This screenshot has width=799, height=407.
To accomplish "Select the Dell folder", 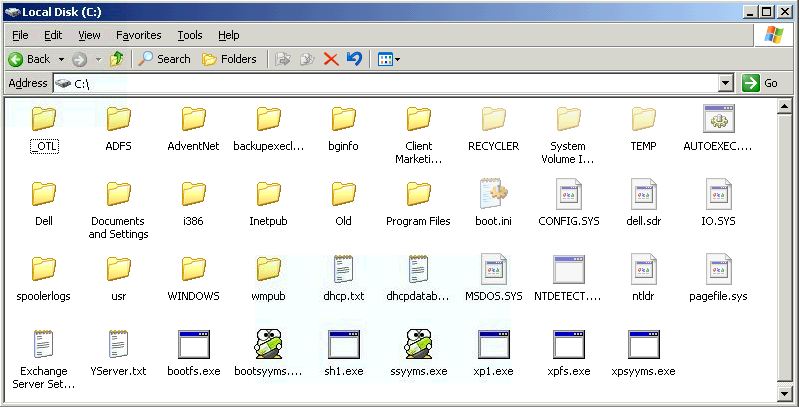I will coord(44,204).
